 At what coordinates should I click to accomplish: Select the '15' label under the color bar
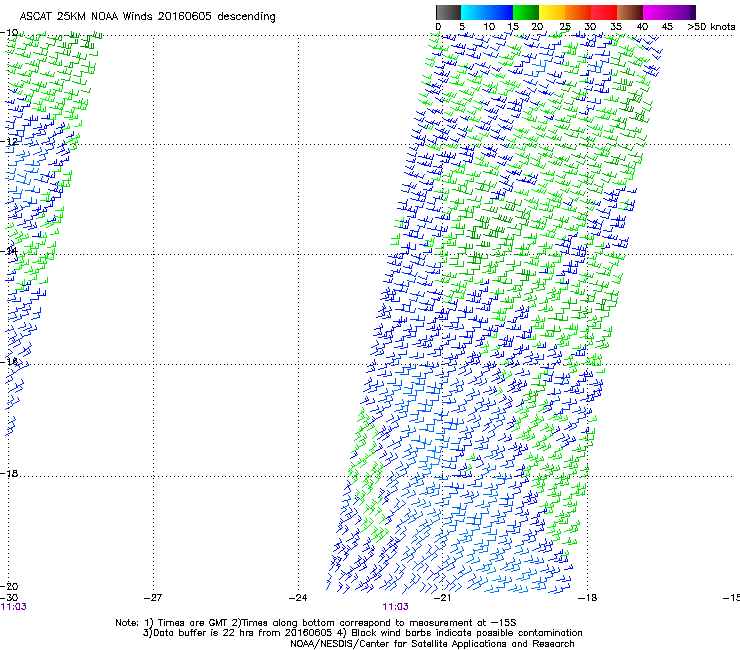513,26
